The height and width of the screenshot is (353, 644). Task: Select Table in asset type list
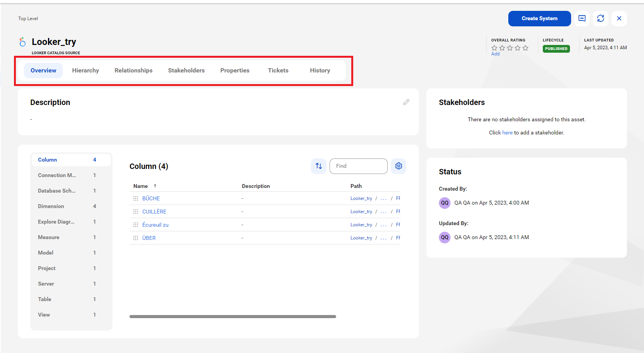71,300
